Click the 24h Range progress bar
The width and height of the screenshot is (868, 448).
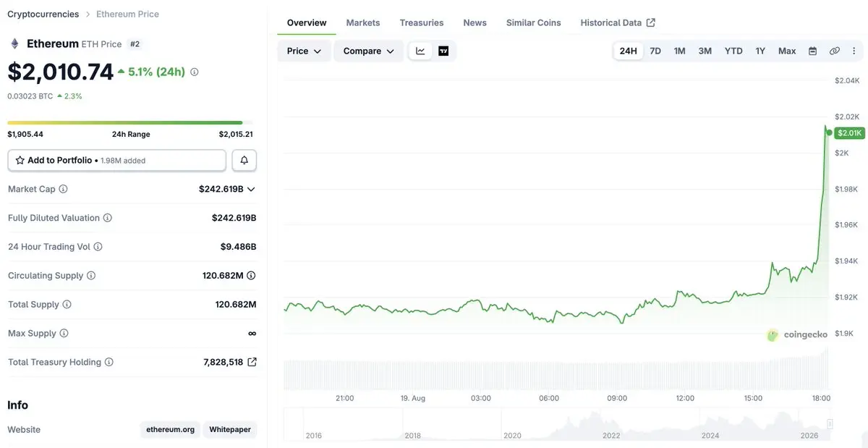130,123
